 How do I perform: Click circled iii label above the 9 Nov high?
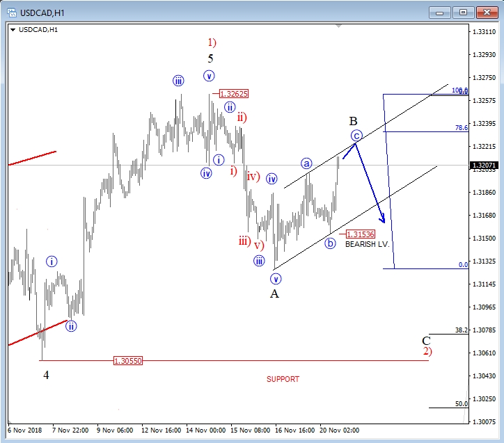pos(178,81)
